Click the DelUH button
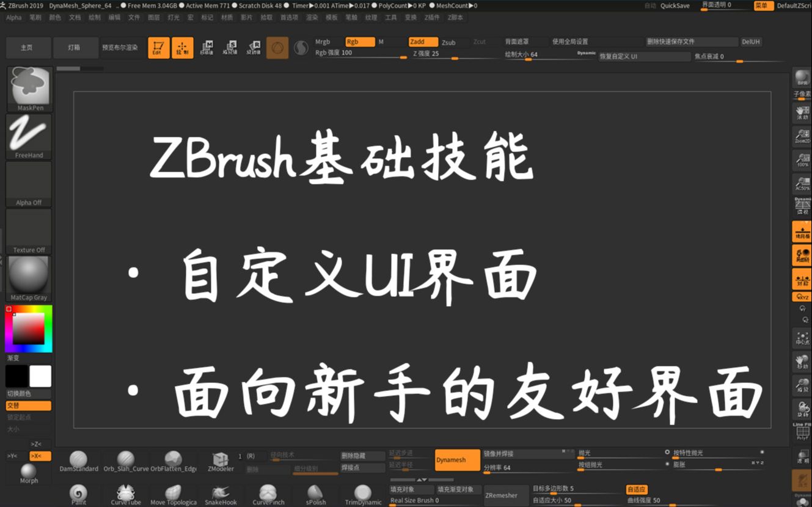 click(751, 42)
